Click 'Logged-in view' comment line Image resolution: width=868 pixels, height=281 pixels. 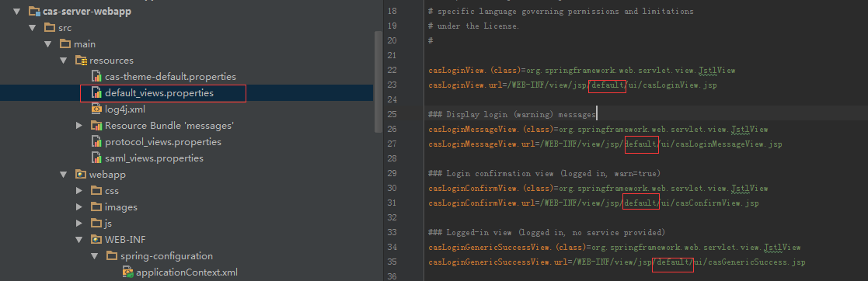pos(546,232)
